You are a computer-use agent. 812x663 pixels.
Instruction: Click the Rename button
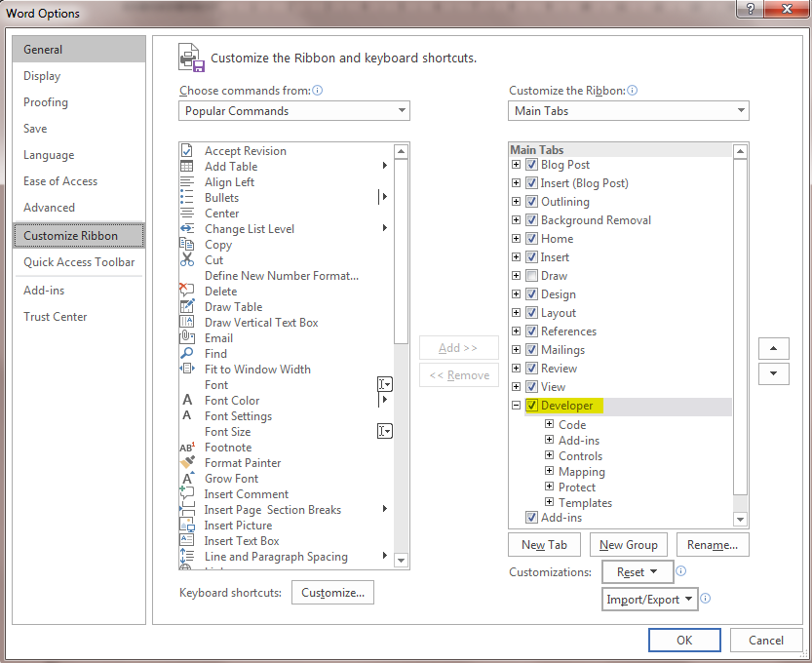coord(713,545)
